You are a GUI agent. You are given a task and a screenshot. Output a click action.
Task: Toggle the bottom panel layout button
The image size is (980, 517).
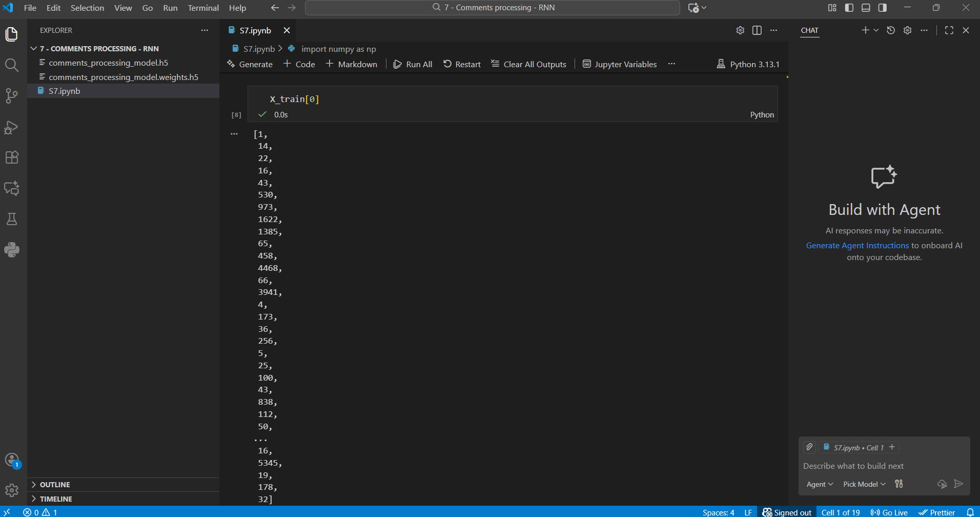click(866, 8)
